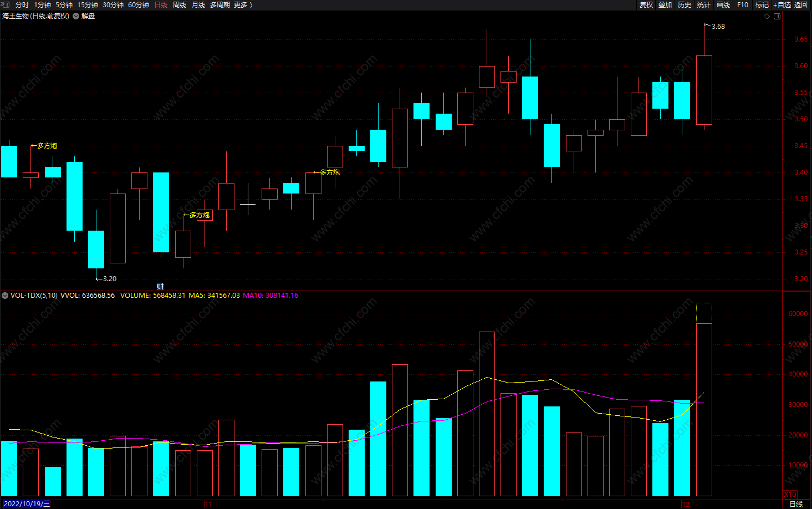
Task: Add stock via +自选 button
Action: [x=782, y=4]
